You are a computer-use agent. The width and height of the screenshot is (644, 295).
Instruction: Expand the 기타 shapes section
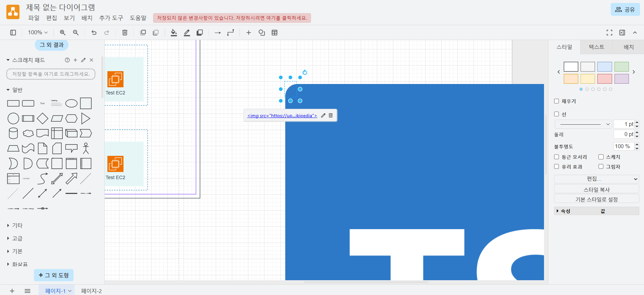coord(14,225)
